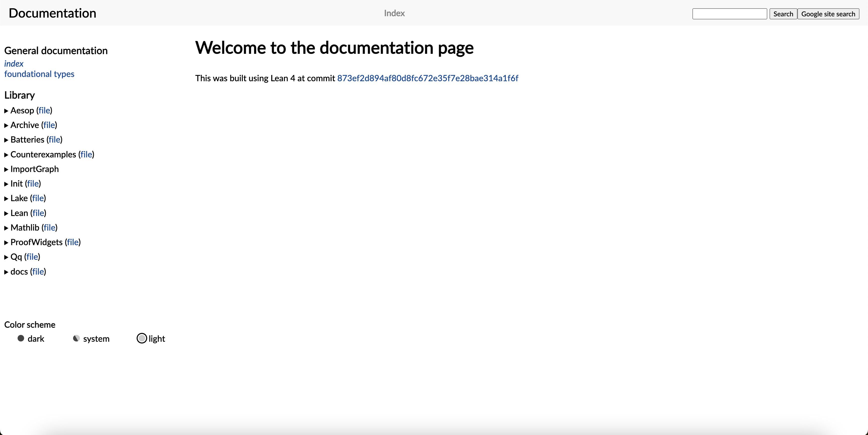Click the Library section heading
The image size is (868, 435).
(20, 95)
